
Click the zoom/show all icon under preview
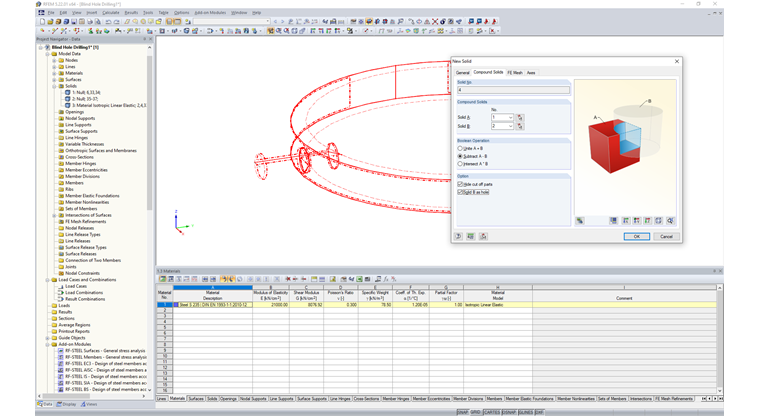670,221
